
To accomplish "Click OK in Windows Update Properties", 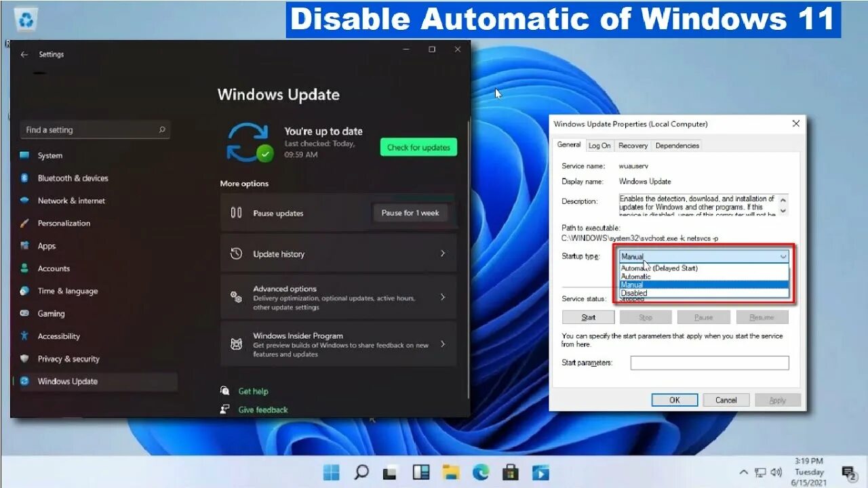I will click(675, 400).
